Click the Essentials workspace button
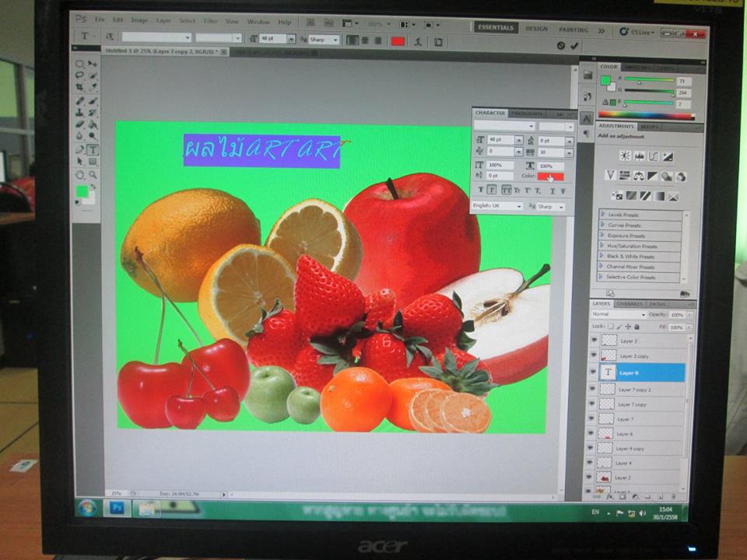The image size is (747, 560). [495, 28]
